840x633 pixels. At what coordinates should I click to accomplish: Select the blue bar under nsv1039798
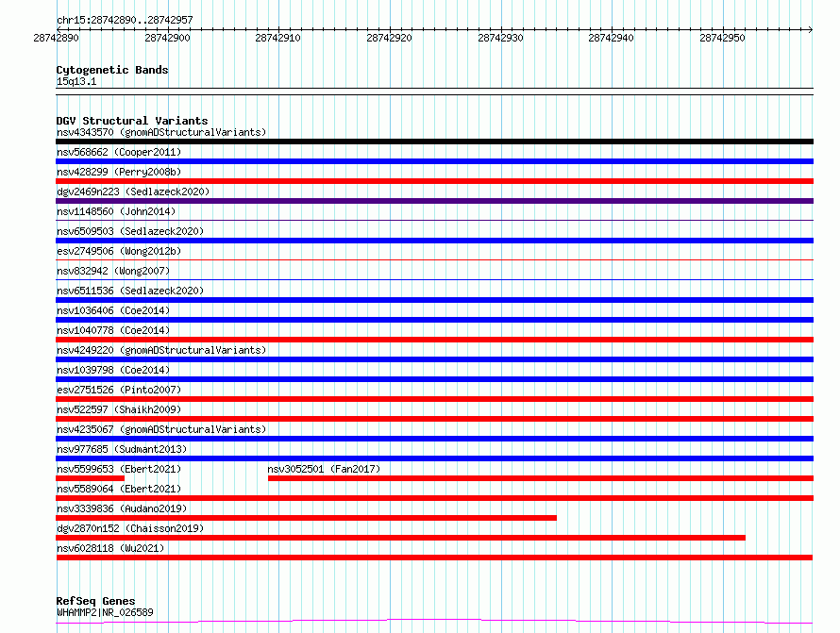click(x=434, y=379)
